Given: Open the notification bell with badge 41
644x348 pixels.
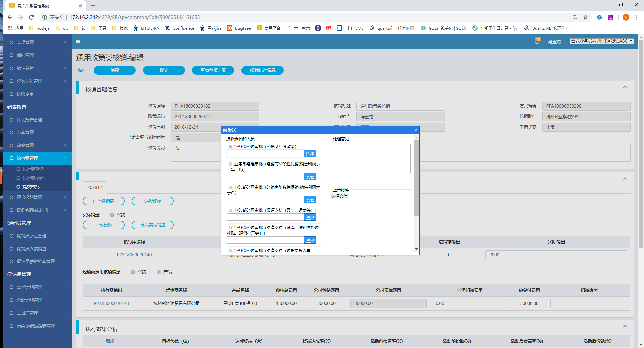Looking at the screenshot, I should [537, 41].
